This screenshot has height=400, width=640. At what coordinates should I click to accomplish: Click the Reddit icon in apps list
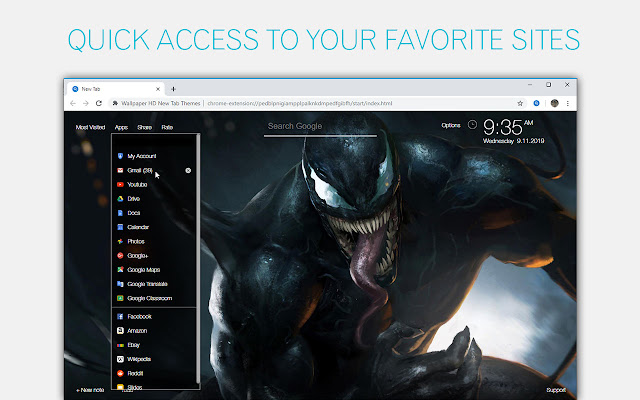pos(120,373)
